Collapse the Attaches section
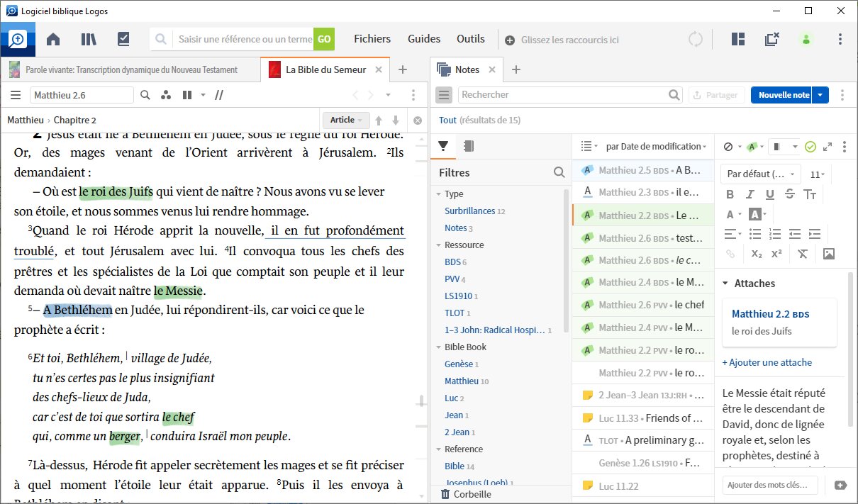Screen dimensions: 858x504 pos(725,284)
